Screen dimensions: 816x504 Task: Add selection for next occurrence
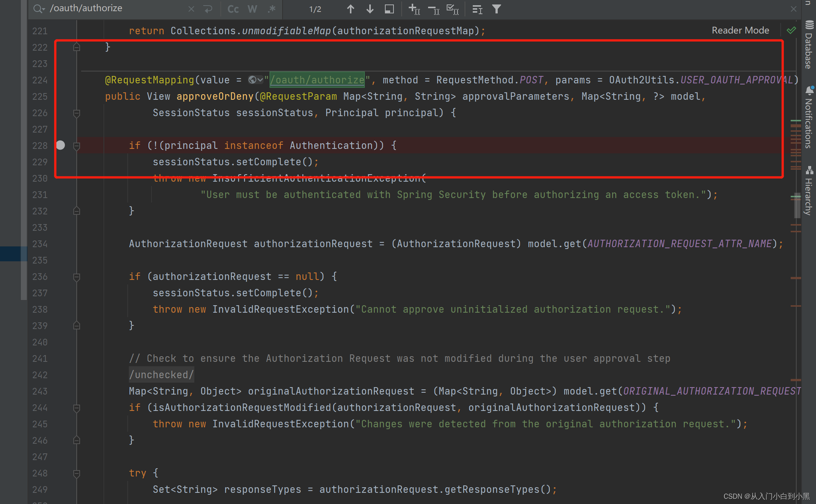click(x=414, y=9)
